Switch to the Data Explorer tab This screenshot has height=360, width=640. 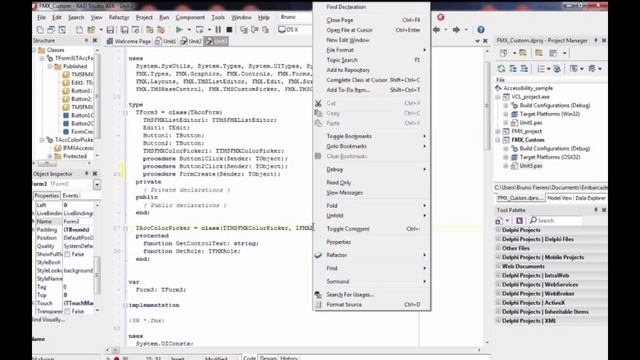(x=590, y=198)
